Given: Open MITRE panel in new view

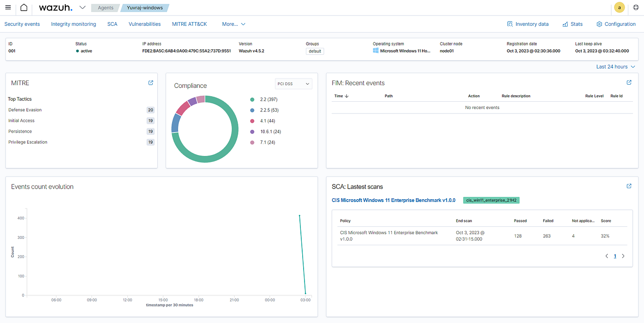Looking at the screenshot, I should 150,83.
